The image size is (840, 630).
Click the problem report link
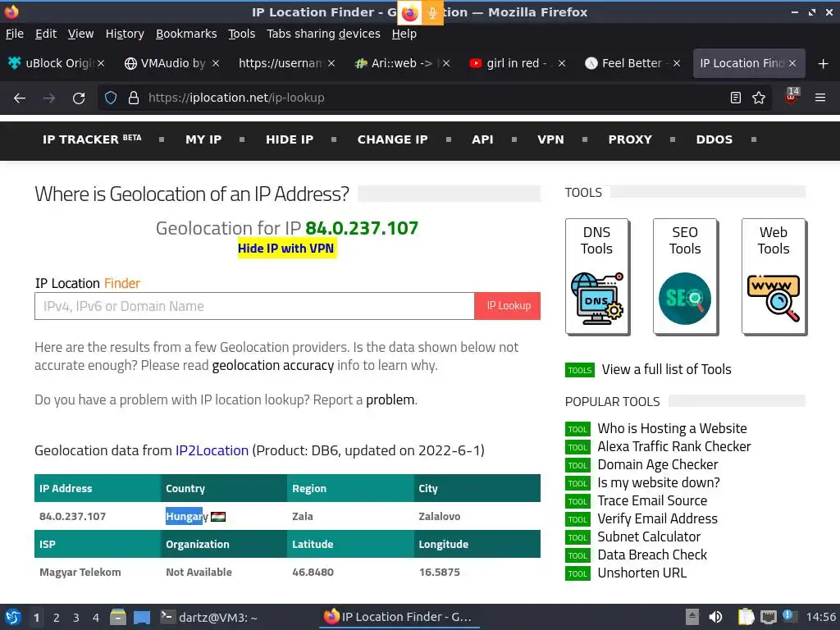(x=390, y=400)
